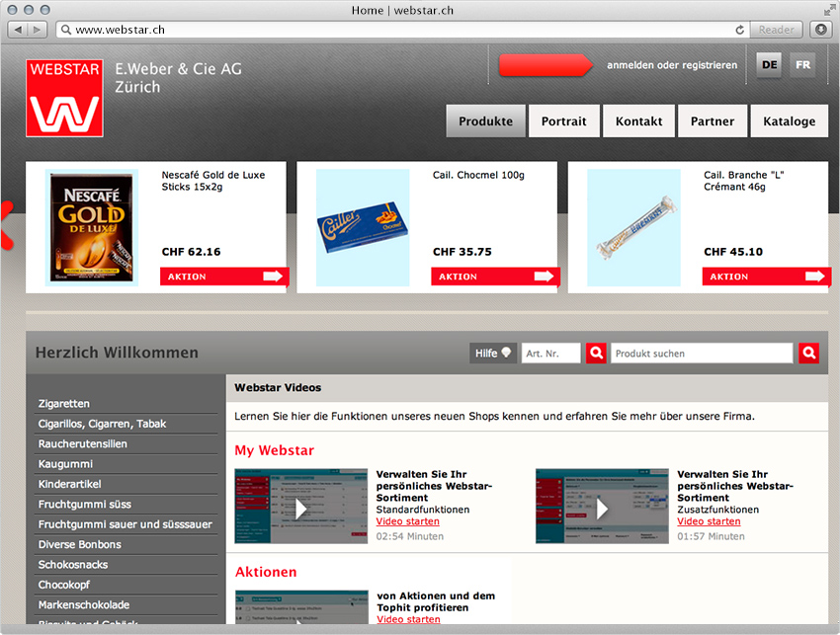Click the Art. Nr. input field
Screen dimensions: 840x635
coord(550,354)
